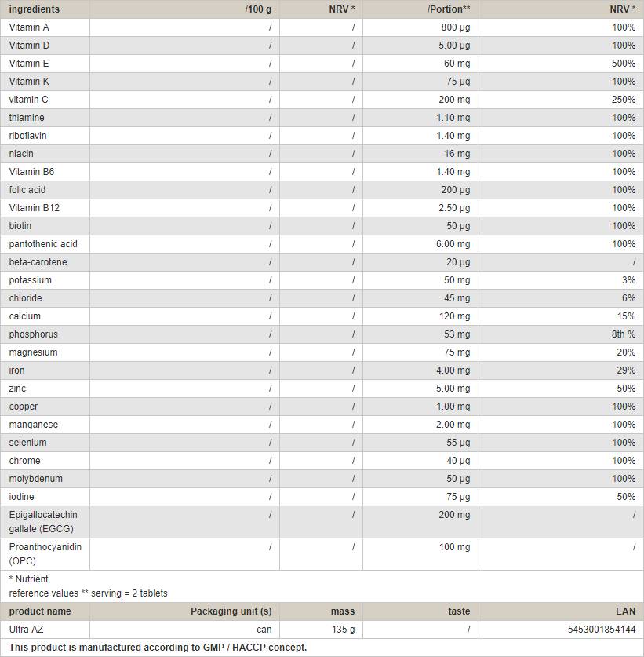The height and width of the screenshot is (657, 644).
Task: Select 'Epigallocatechin gallate (EGCG)' cell
Action: click(43, 522)
